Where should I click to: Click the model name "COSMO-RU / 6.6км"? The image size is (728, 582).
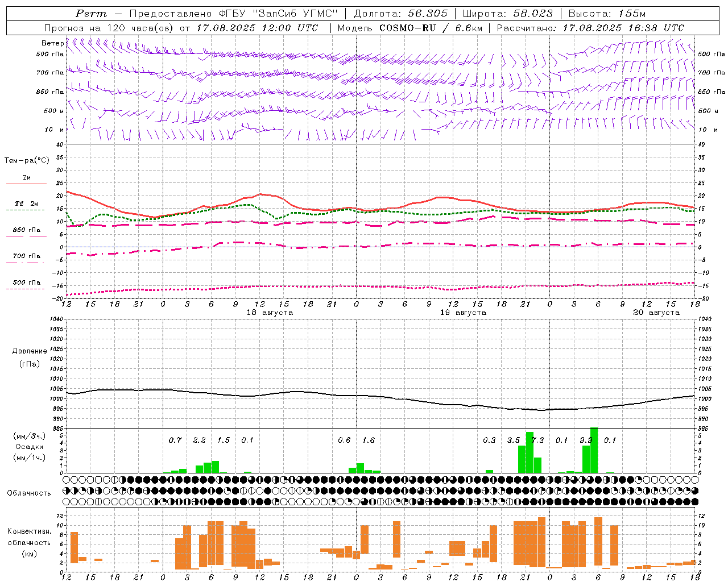coord(431,28)
